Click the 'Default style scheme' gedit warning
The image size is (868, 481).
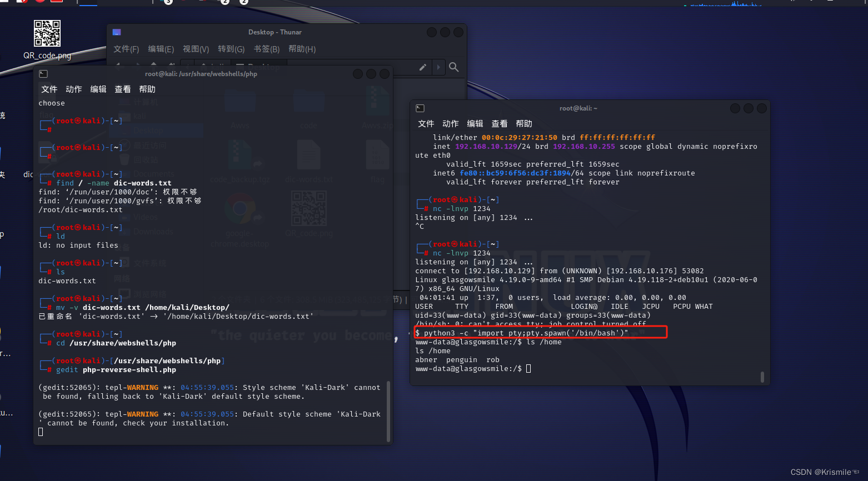point(209,419)
